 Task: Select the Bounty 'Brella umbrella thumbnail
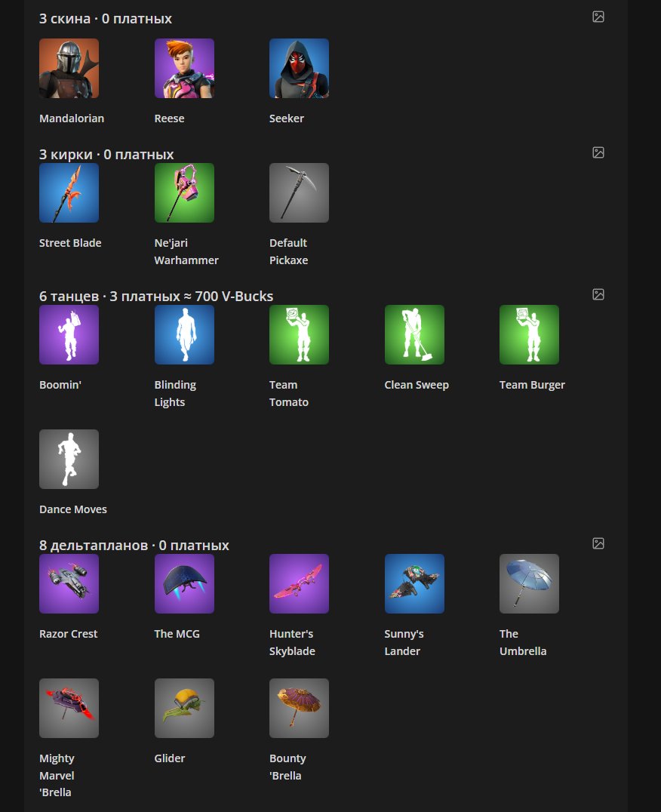coord(299,709)
